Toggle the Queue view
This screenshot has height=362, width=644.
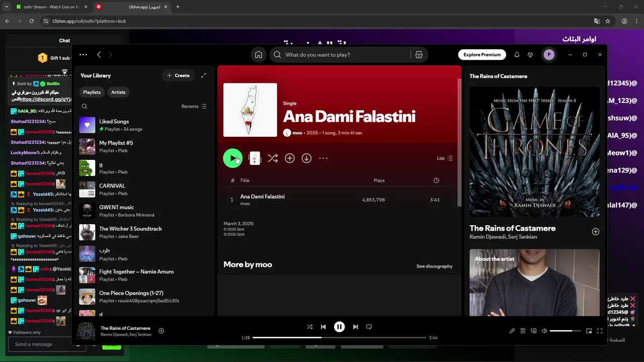(523, 331)
